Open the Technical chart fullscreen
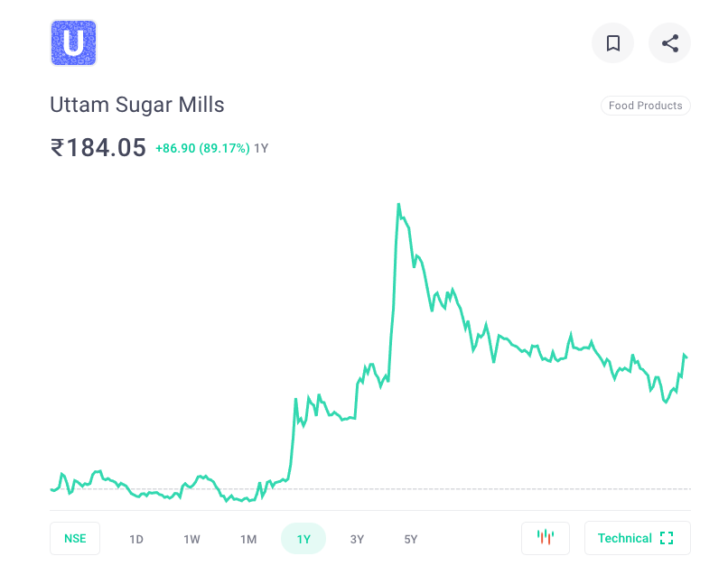Screen dimensions: 728x584 point(637,538)
